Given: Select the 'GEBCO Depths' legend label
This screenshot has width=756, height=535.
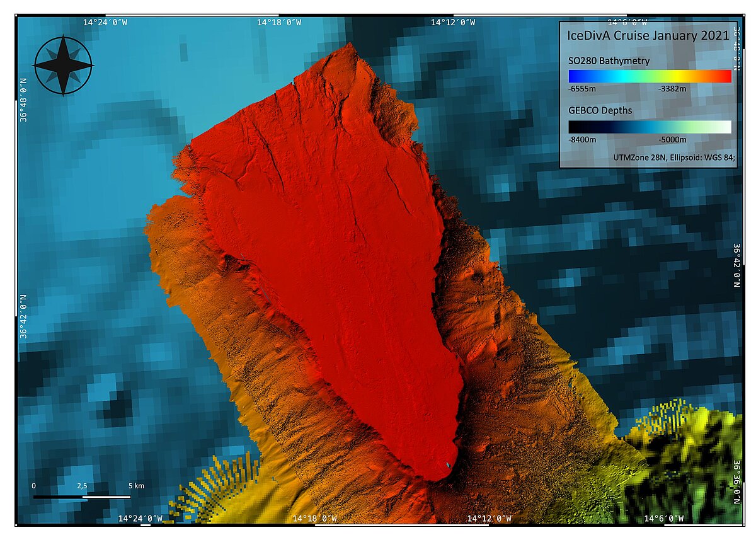Looking at the screenshot, I should 600,111.
